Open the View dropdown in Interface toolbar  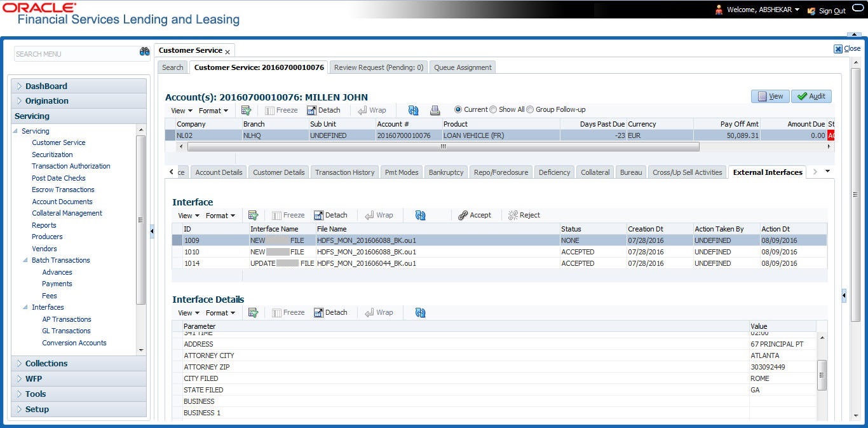pos(188,216)
